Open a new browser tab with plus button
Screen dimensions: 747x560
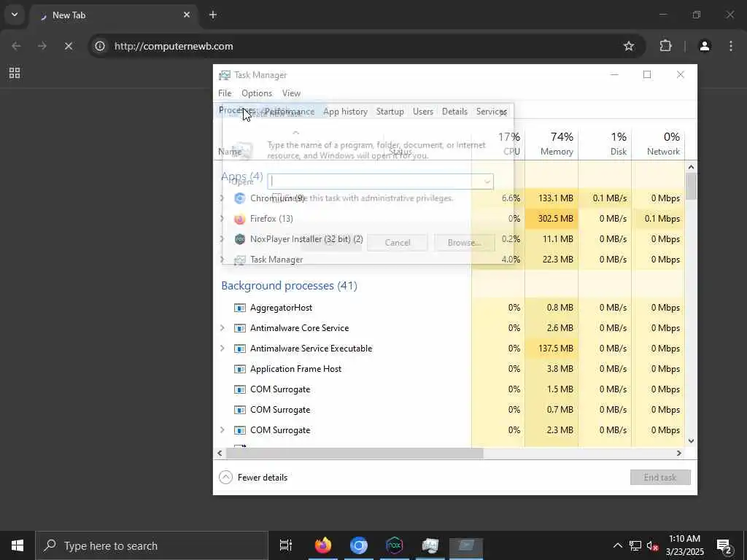click(x=213, y=15)
